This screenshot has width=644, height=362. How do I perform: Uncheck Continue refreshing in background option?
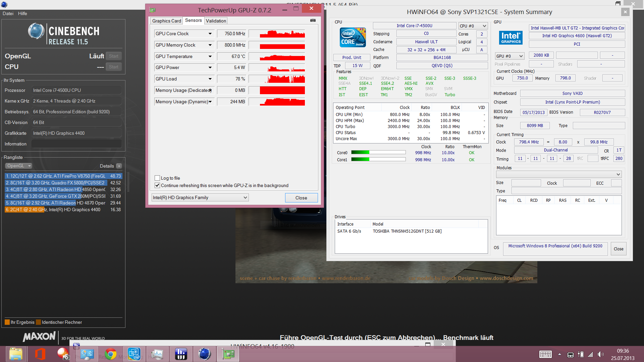(x=157, y=185)
